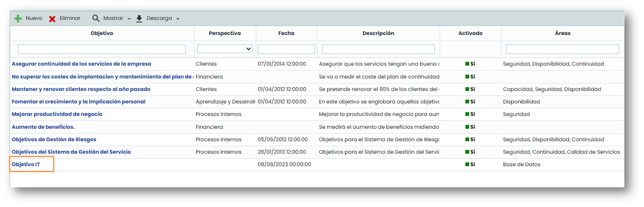644x207 pixels.
Task: Open the Objetivo IT link
Action: pos(26,164)
